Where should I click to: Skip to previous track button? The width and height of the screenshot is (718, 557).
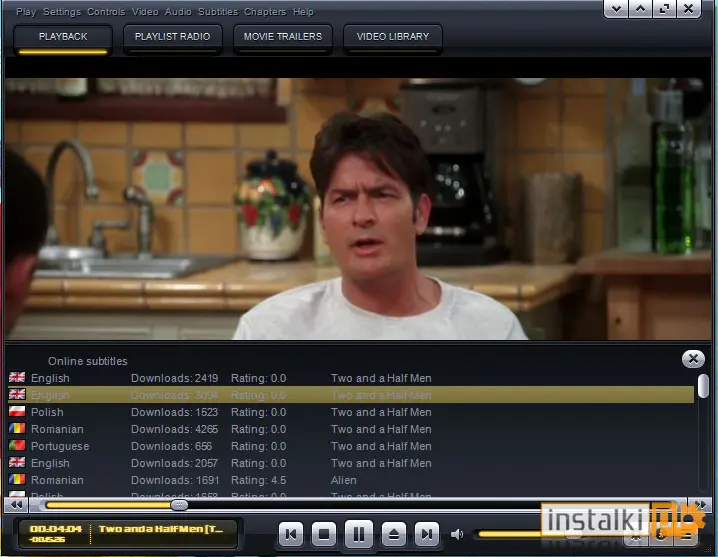coord(291,534)
